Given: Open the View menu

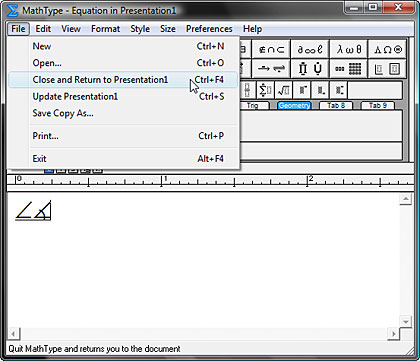Looking at the screenshot, I should pos(71,29).
